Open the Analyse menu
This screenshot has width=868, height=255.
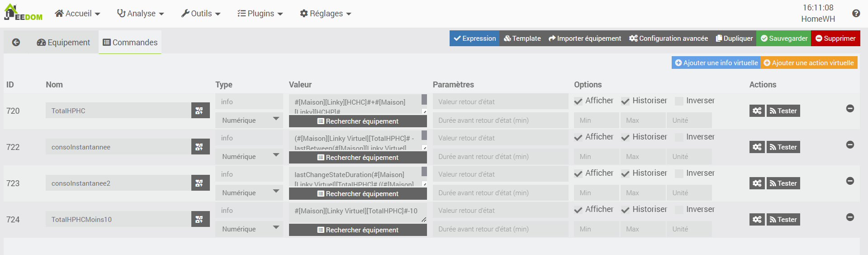(x=140, y=14)
